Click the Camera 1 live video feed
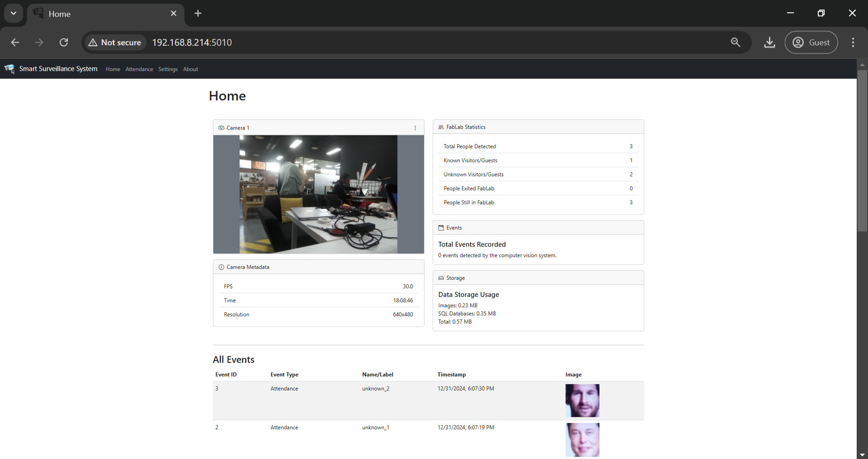Viewport: 868px width, 459px height. (318, 194)
